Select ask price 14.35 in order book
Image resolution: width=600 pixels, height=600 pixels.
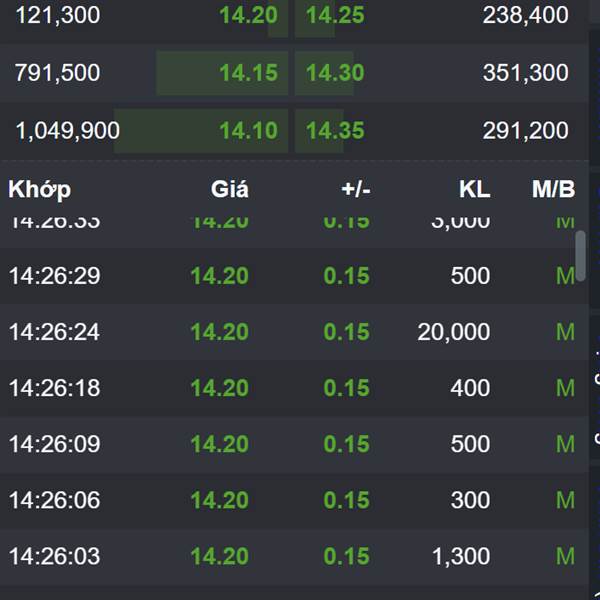tap(335, 130)
